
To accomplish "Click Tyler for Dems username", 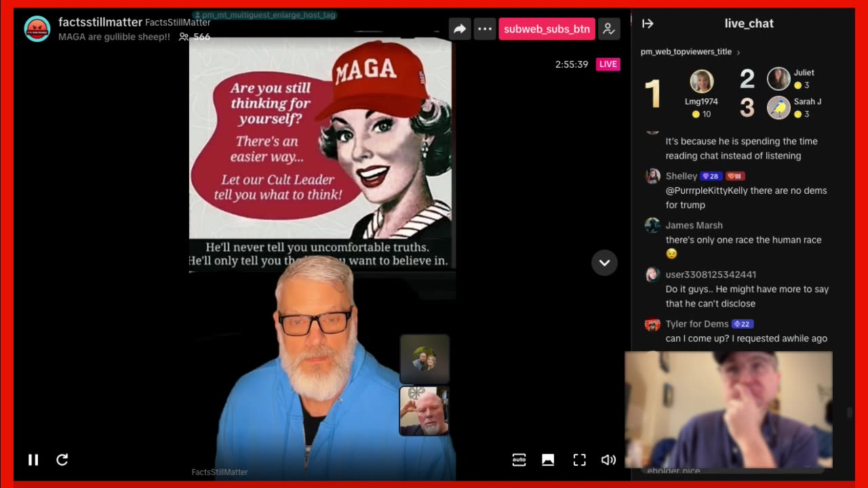I will tap(697, 324).
